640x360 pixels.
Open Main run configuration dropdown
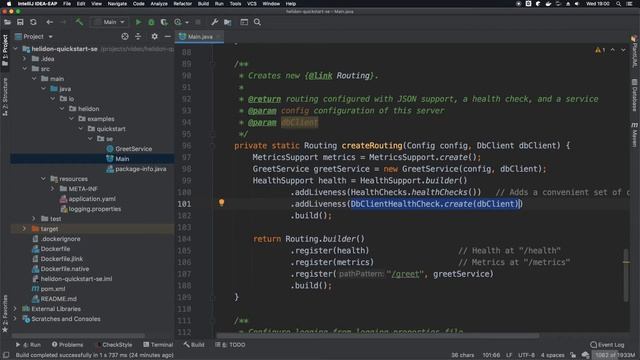pos(109,22)
